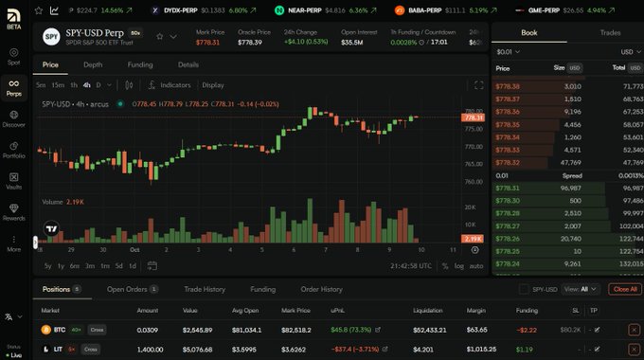Open the USD denomination dropdown in book
Image resolution: width=644 pixels, height=360 pixels.
pyautogui.click(x=631, y=52)
